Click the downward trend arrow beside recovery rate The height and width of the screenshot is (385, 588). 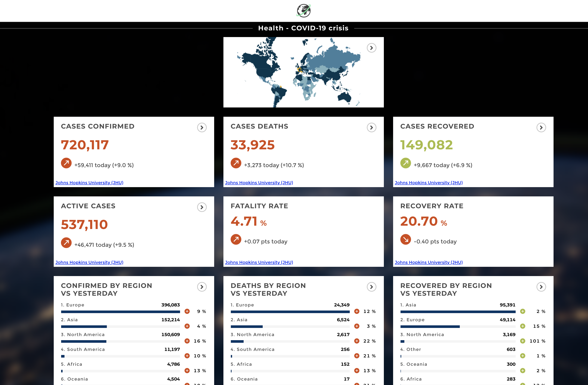(405, 239)
